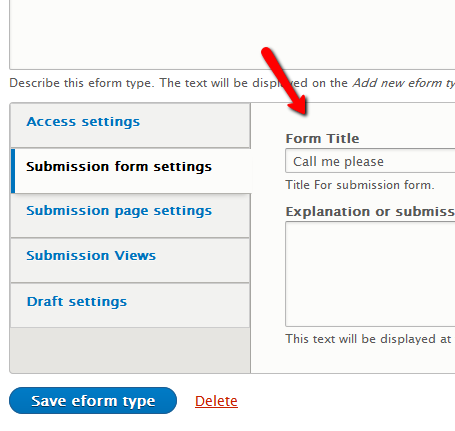Click empty gray area below Draft settings
Viewport: 455px width, 431px height.
pyautogui.click(x=130, y=350)
